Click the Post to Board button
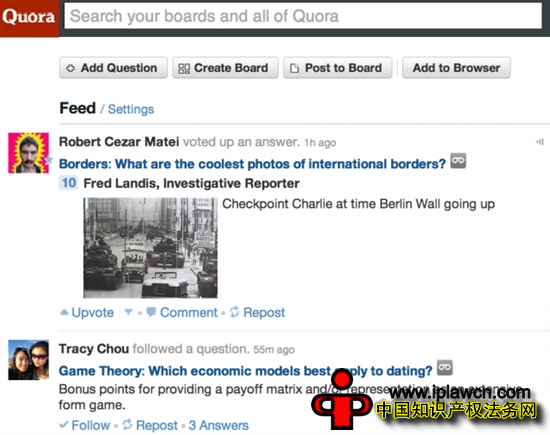Viewport: 550px width, 435px height. [338, 68]
